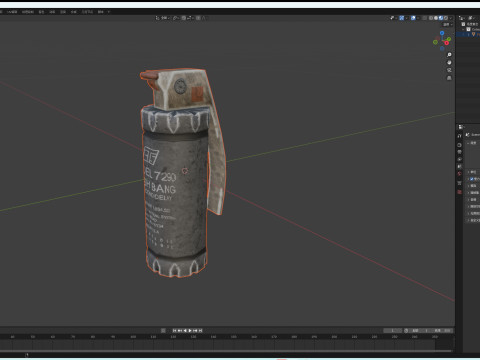This screenshot has width=480, height=360.
Task: Toggle proportional editing
Action: coord(198,18)
